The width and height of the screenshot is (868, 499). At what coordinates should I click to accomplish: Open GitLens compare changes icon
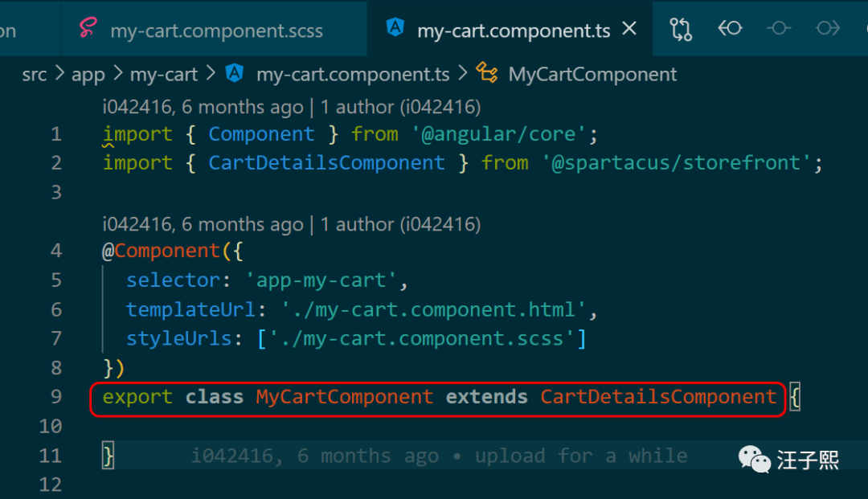point(681,30)
